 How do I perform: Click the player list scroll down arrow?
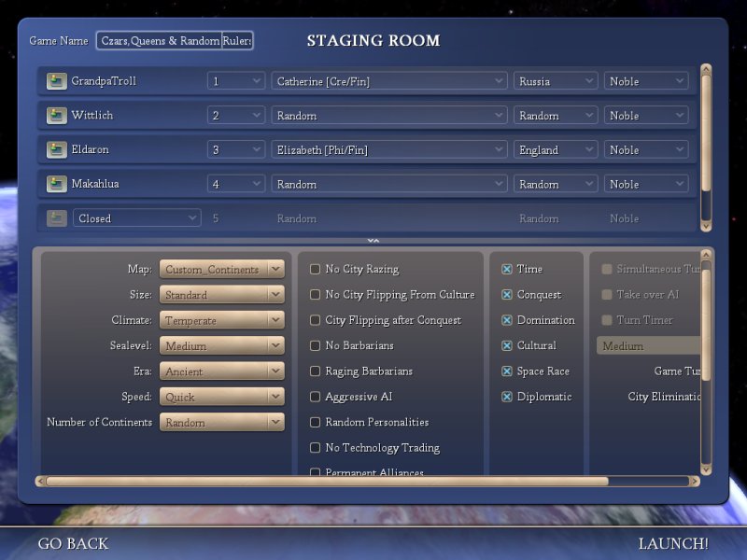tap(706, 225)
